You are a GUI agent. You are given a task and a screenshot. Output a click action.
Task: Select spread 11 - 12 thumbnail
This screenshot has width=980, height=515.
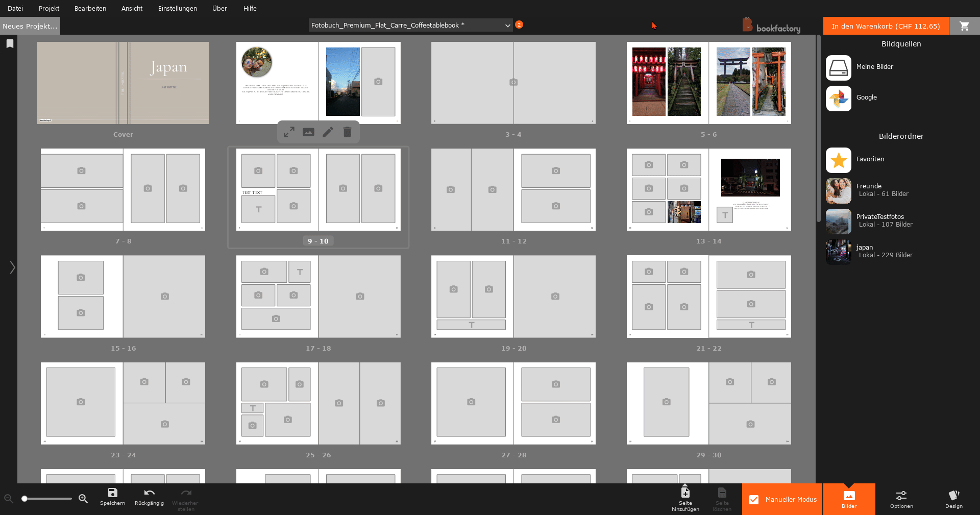pyautogui.click(x=513, y=189)
